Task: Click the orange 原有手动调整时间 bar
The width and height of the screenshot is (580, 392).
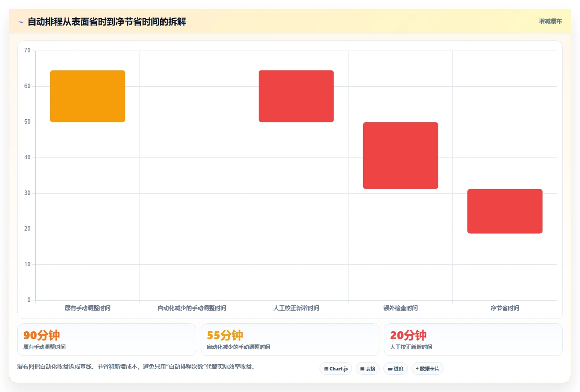Action: coord(88,96)
